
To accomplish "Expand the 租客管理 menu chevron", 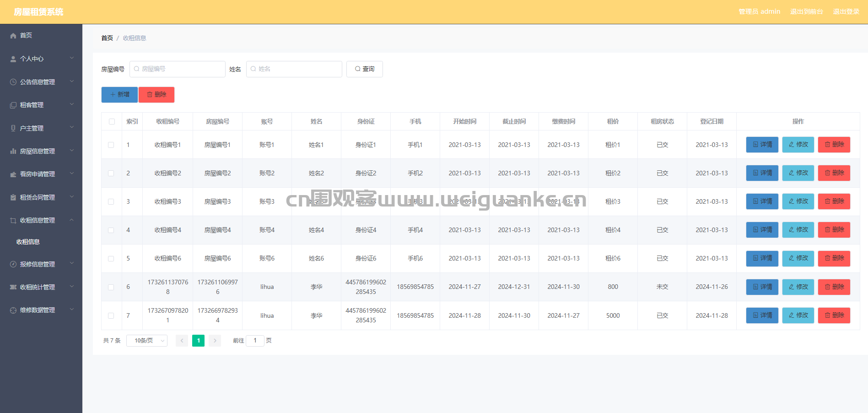I will coord(72,104).
